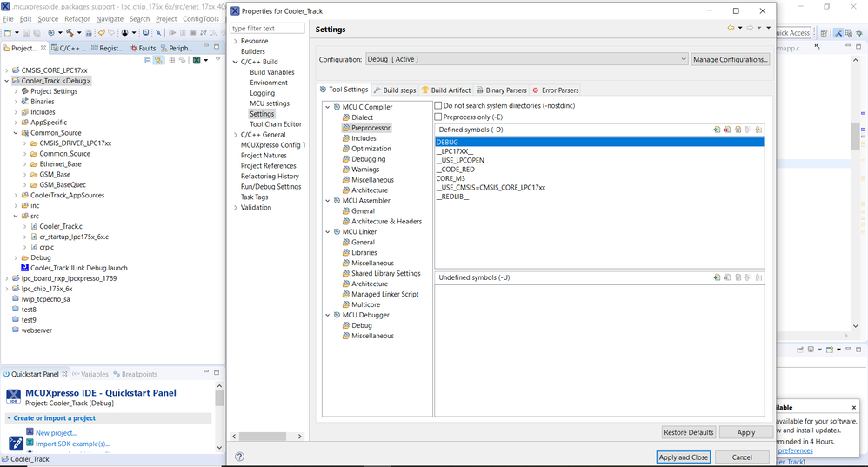Viewport: 868px width, 467px height.
Task: Enable Preprocess only (-E) checkbox
Action: (x=438, y=117)
